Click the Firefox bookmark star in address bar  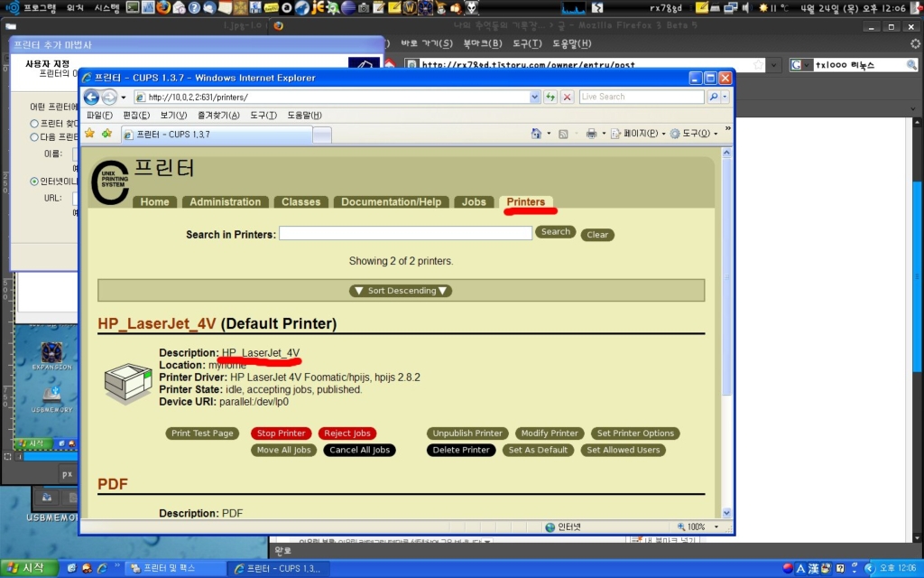pyautogui.click(x=758, y=65)
